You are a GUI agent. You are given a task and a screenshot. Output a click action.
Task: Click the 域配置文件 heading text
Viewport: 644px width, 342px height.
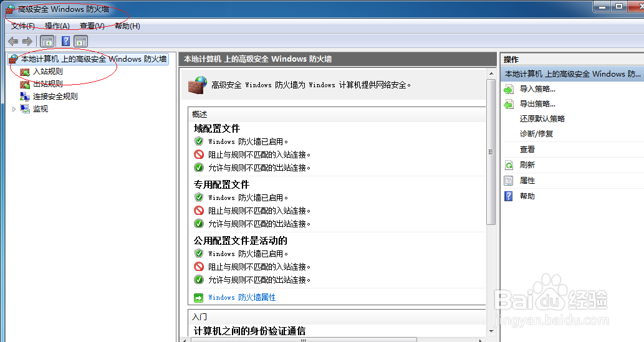click(217, 128)
